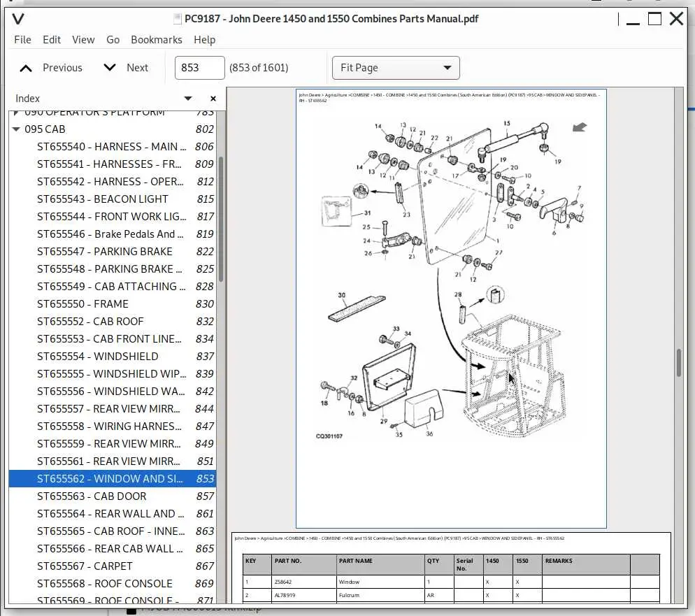Click the Next button label

click(138, 68)
